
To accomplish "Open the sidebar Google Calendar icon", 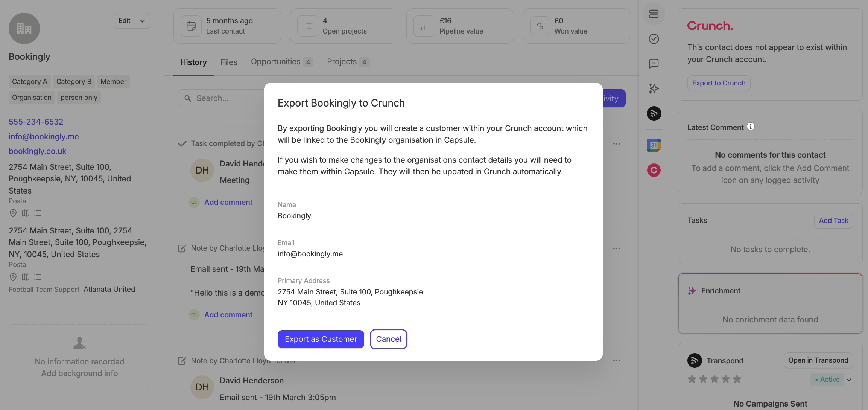I will (x=654, y=145).
